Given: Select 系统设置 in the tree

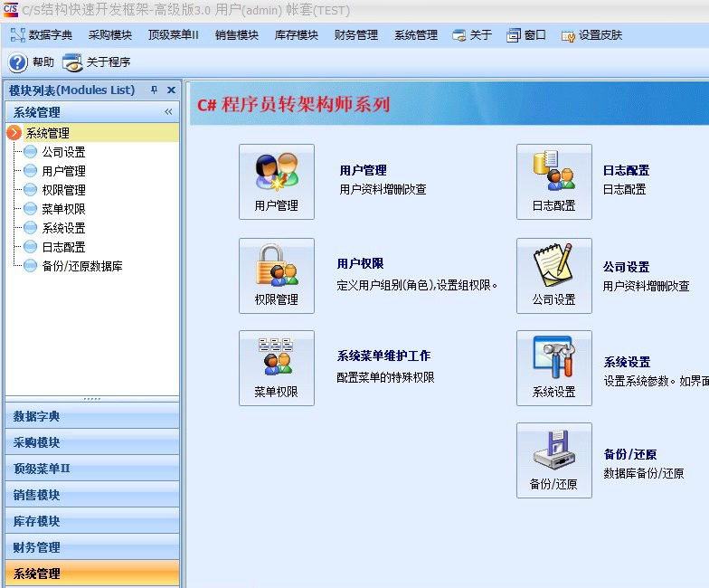Looking at the screenshot, I should 63,228.
